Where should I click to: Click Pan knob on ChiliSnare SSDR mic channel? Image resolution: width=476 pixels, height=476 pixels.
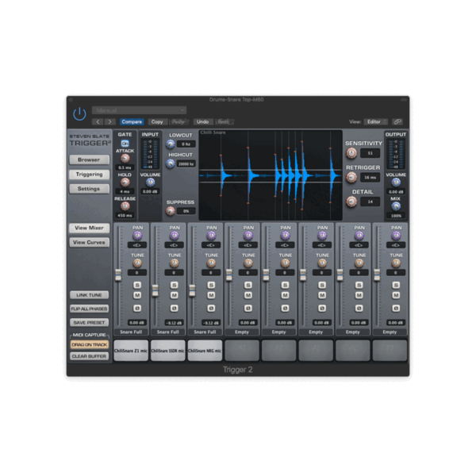(175, 236)
